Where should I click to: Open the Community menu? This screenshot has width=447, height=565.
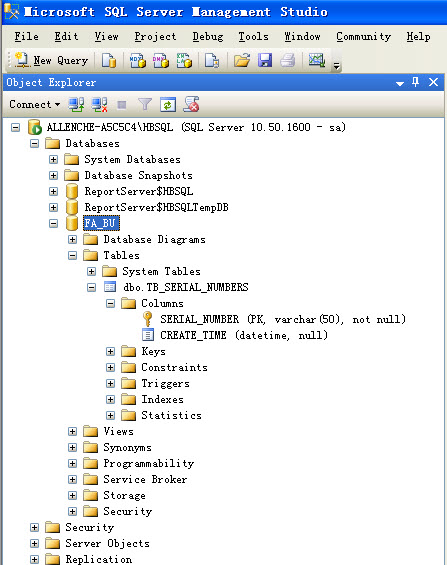coord(363,37)
